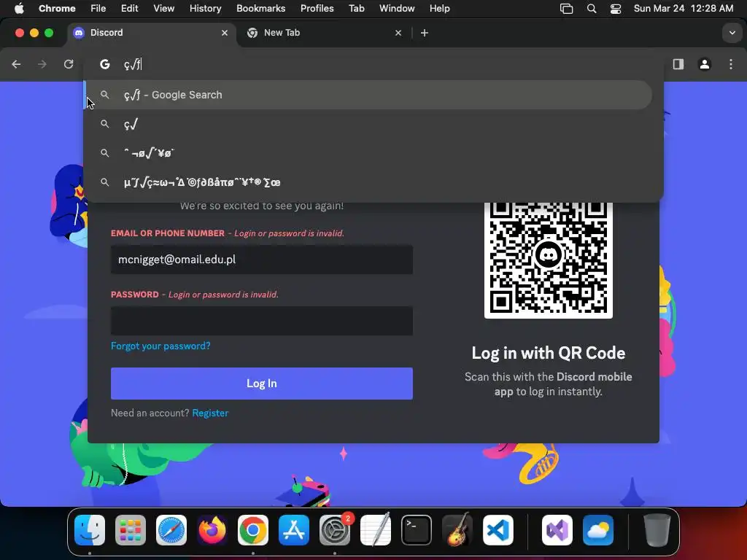
Task: Open the File menu
Action: pos(98,9)
